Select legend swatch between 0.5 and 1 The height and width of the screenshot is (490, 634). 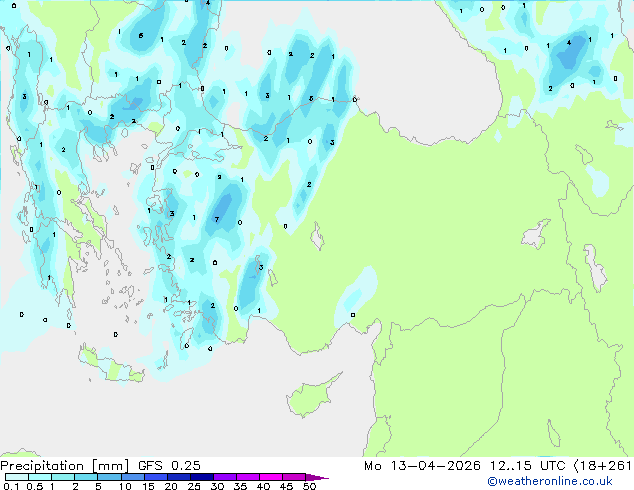40,477
